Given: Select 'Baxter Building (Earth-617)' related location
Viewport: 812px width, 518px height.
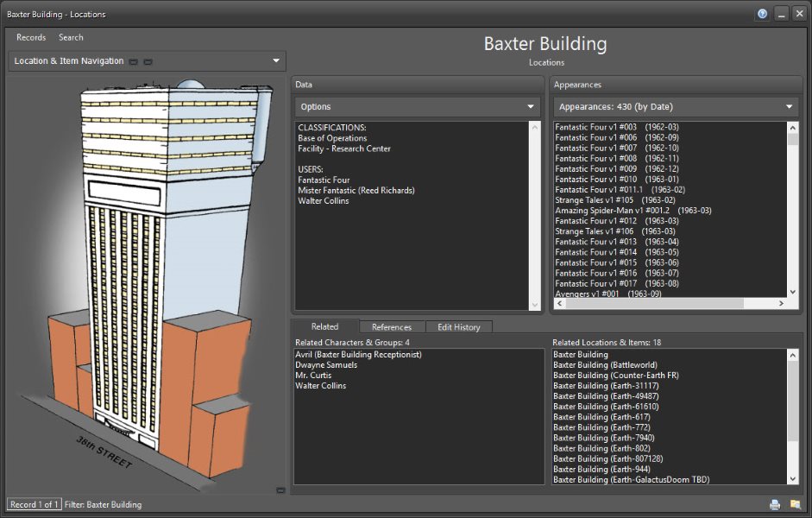Looking at the screenshot, I should (601, 416).
